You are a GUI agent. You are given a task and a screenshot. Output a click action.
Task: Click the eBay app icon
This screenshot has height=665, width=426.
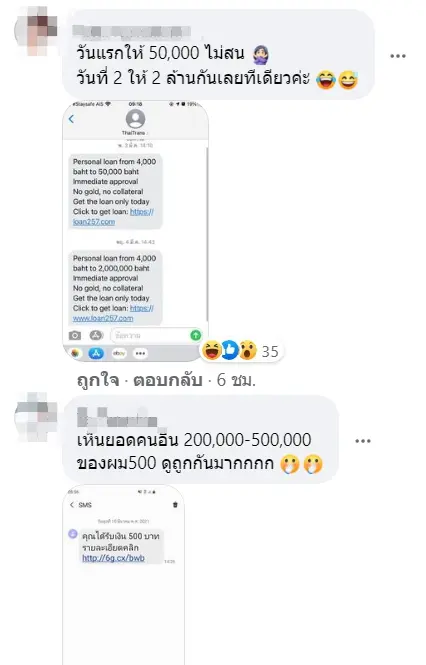[119, 353]
